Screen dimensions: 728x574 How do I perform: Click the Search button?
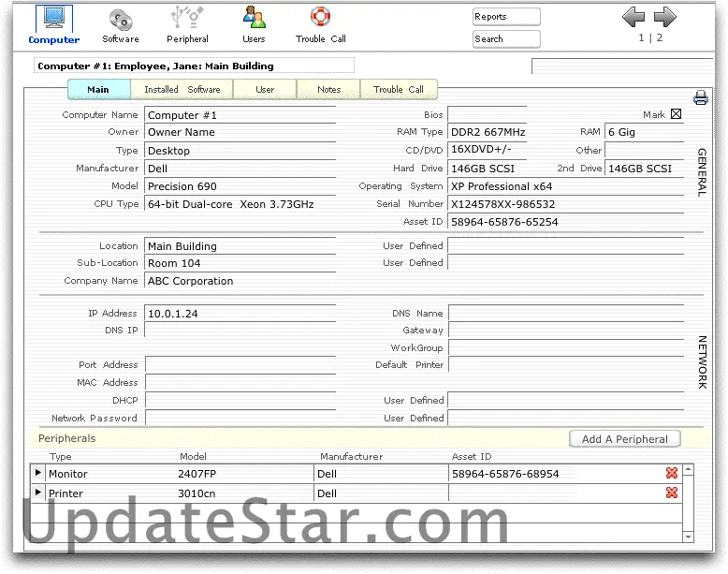(506, 39)
